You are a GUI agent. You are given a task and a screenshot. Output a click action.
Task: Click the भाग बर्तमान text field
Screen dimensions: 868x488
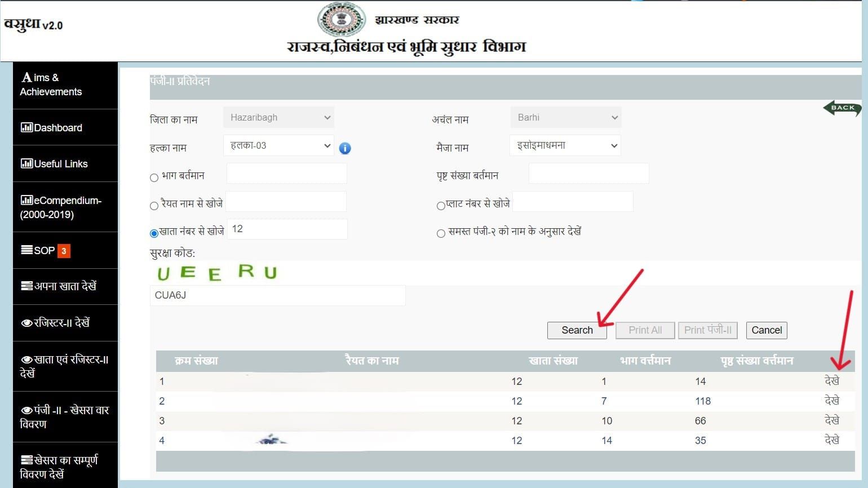coord(287,174)
